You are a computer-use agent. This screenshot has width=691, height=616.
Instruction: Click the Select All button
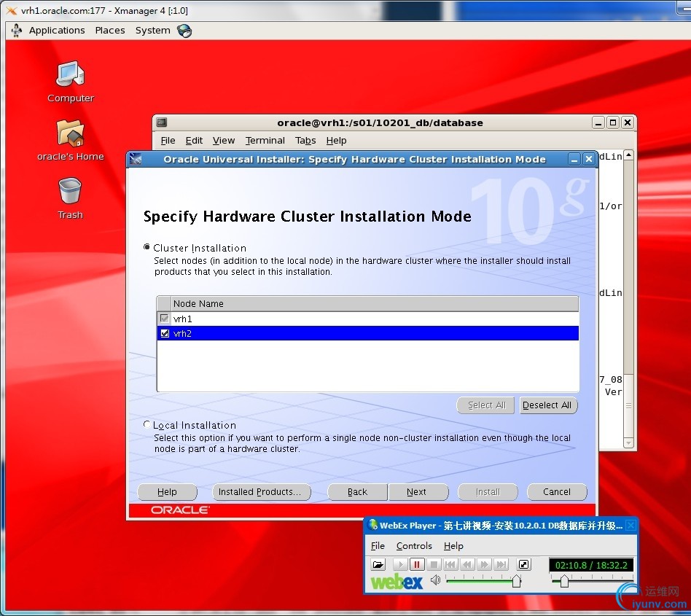[485, 405]
